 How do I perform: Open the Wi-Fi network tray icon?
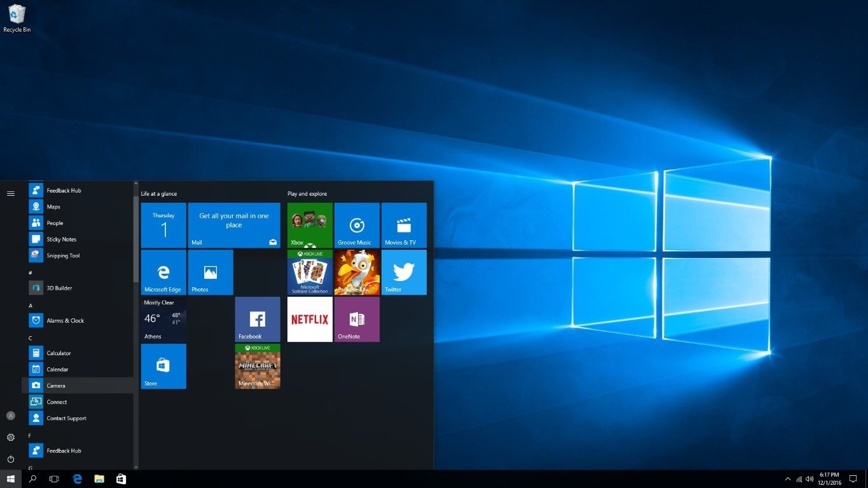(x=799, y=479)
